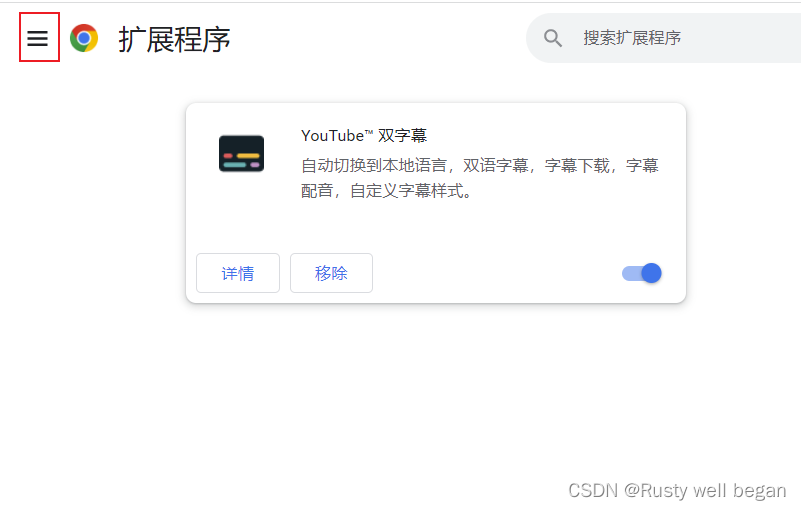The image size is (801, 510).
Task: Click the YouTube 双字幕 extension icon
Action: click(x=241, y=154)
